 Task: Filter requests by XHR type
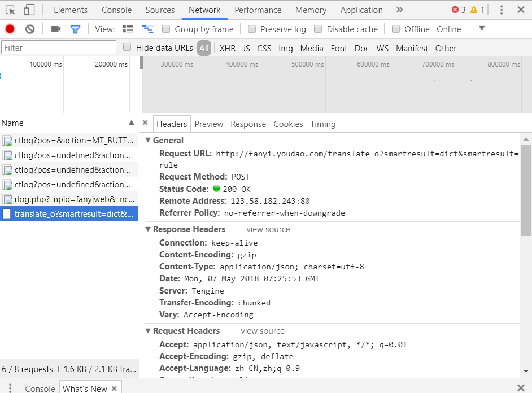(228, 49)
